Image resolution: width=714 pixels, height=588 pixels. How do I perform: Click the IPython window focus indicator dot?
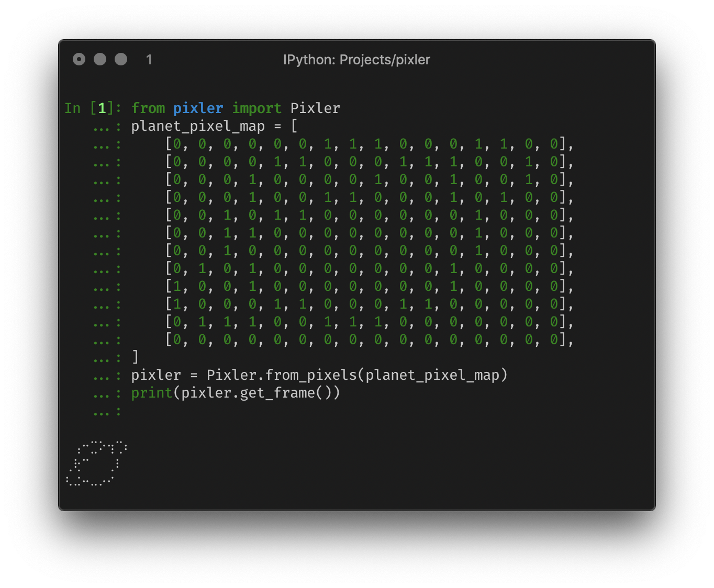[x=79, y=59]
